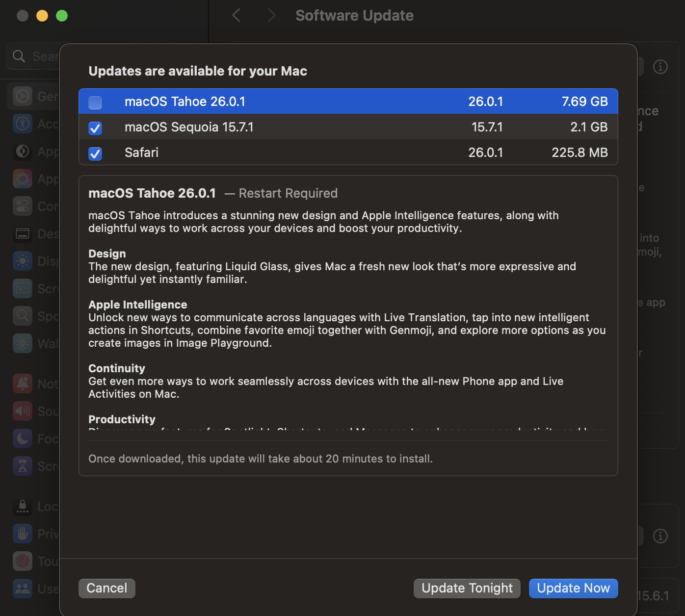Select the Sound speaker icon in sidebar
685x616 pixels.
[23, 411]
